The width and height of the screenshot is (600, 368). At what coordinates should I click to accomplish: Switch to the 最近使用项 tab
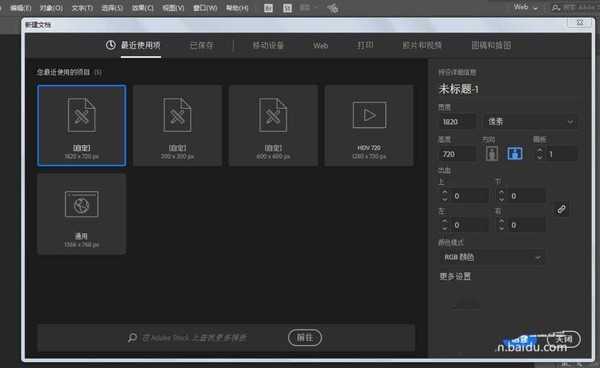click(x=140, y=45)
